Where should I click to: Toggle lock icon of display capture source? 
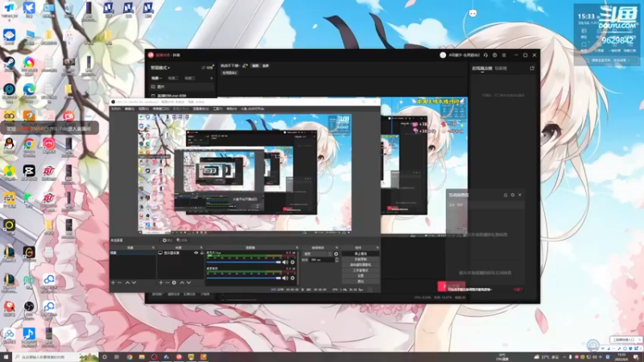[x=202, y=253]
